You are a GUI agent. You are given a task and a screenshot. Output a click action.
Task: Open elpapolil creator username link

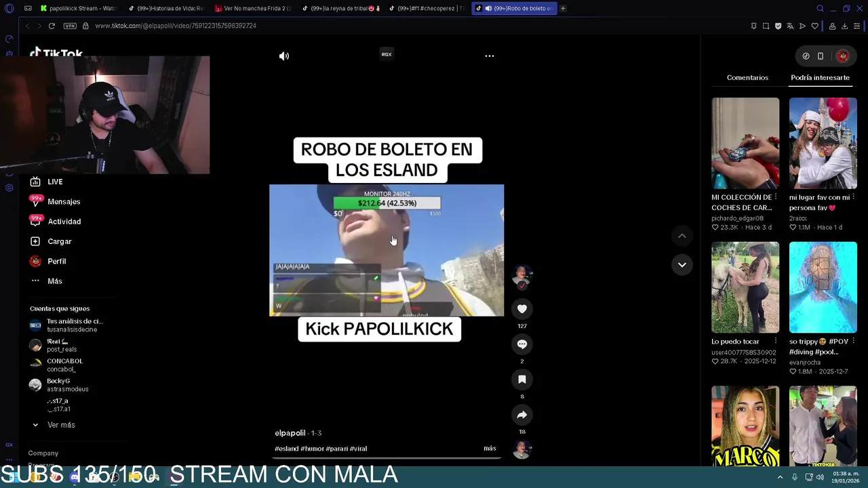point(290,433)
